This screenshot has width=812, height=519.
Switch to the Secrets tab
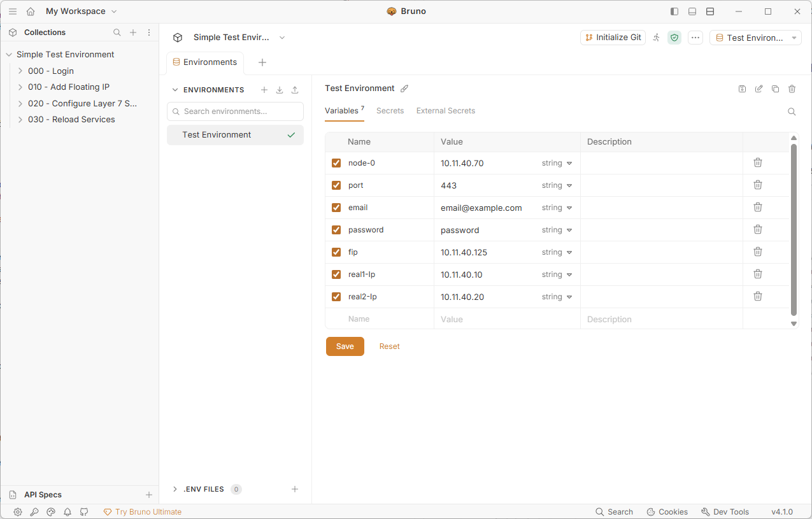pyautogui.click(x=390, y=111)
